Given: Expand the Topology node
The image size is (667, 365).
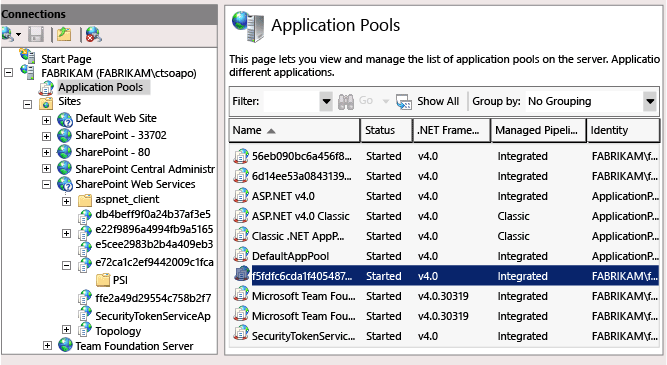Looking at the screenshot, I should [x=66, y=329].
